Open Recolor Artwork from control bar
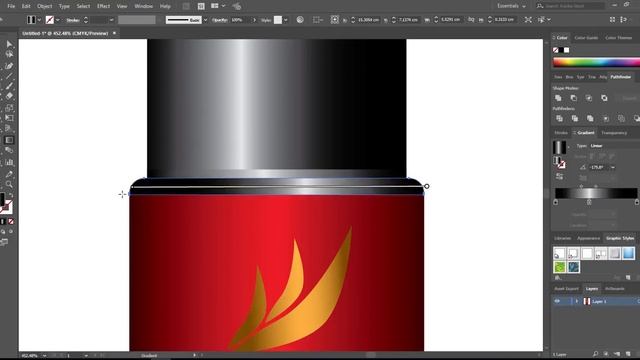This screenshot has width=640, height=360. coord(300,20)
